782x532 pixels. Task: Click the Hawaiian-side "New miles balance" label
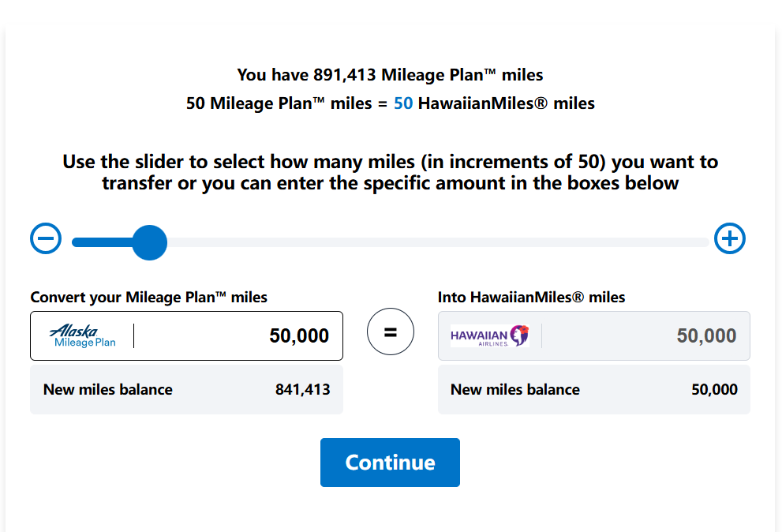515,389
